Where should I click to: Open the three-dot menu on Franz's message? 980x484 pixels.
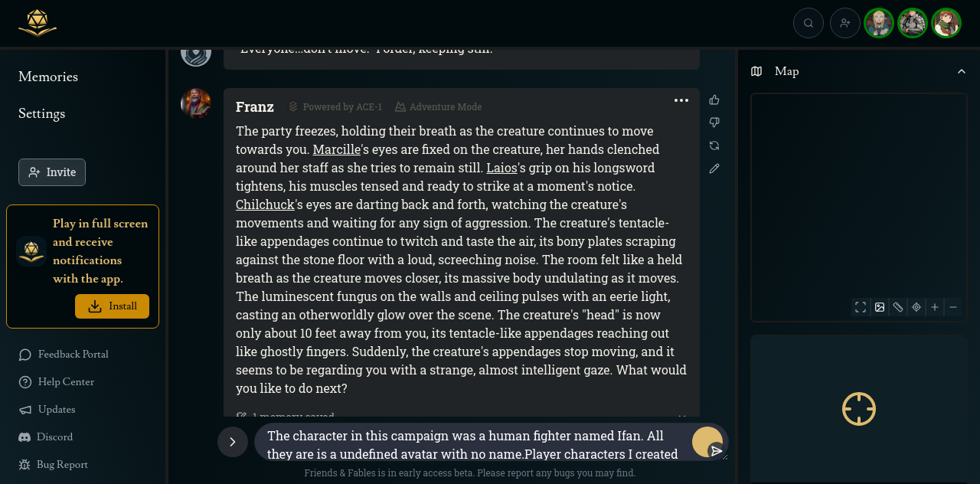point(681,100)
